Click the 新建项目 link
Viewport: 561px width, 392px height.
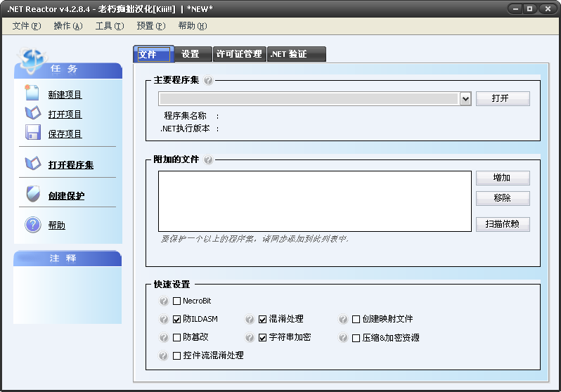click(65, 95)
